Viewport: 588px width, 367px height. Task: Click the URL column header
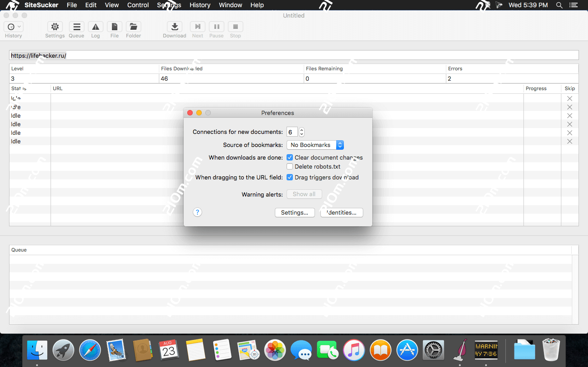tap(287, 88)
